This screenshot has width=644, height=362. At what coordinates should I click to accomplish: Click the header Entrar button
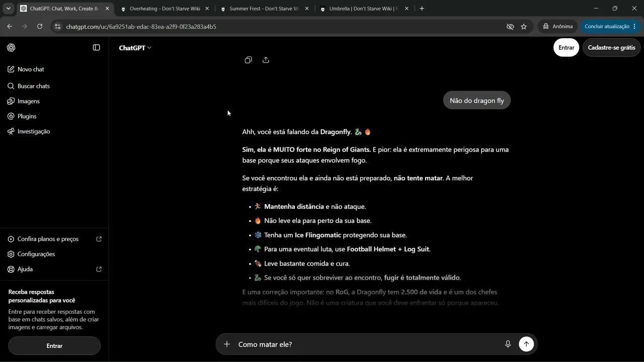click(x=566, y=48)
